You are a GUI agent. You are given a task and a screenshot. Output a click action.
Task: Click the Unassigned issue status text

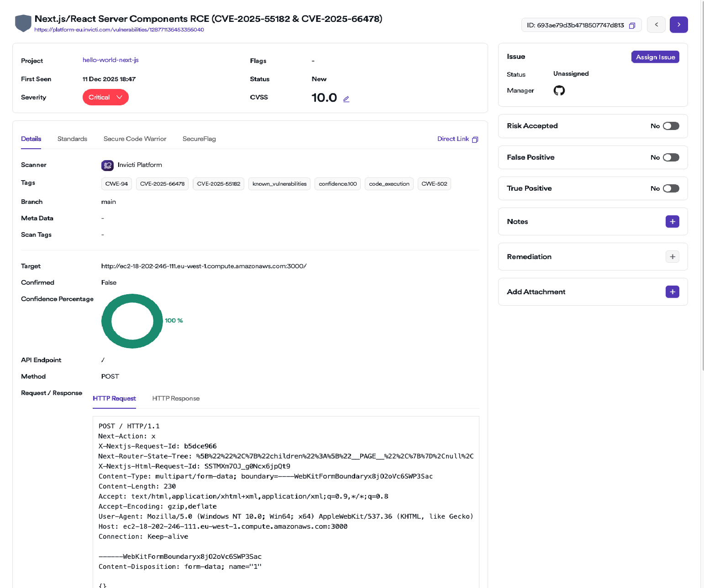tap(571, 73)
